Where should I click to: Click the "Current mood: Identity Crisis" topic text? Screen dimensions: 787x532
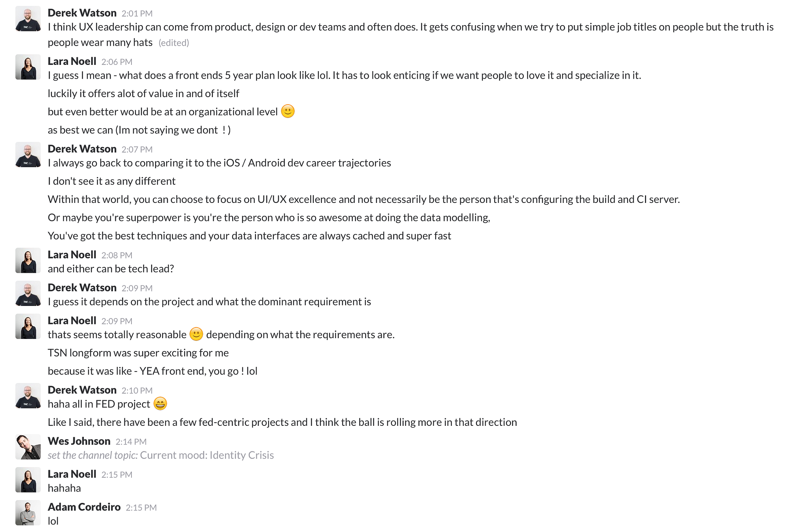click(x=207, y=455)
